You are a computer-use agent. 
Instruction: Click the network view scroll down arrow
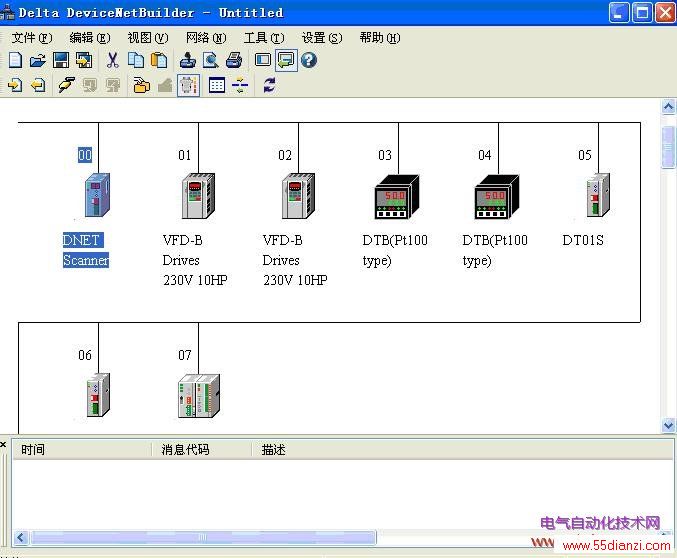coord(668,425)
